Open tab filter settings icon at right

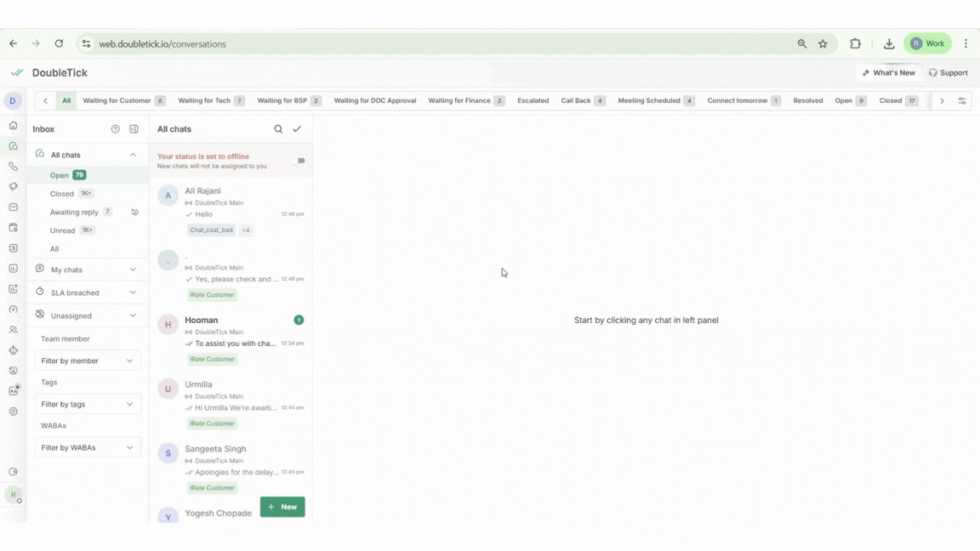point(962,101)
